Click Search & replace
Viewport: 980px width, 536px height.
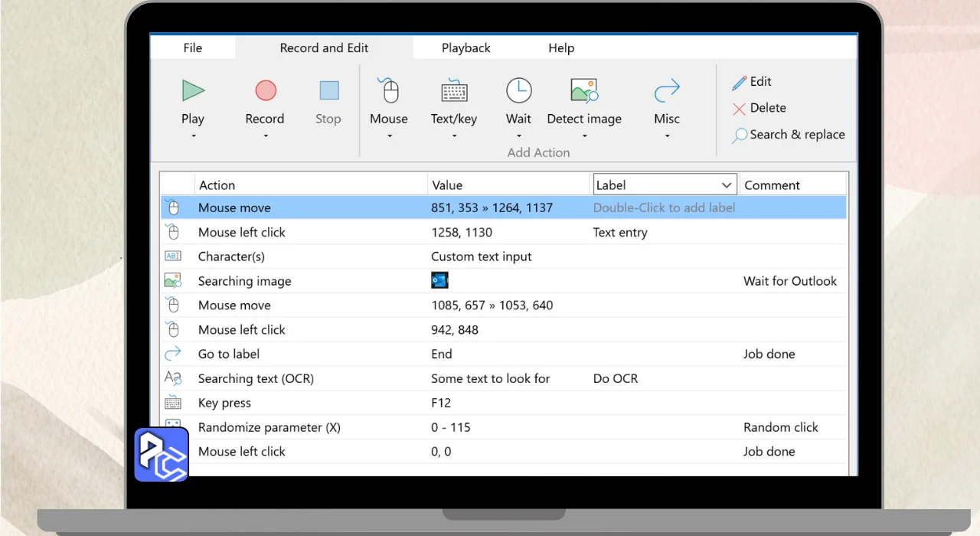[x=789, y=135]
